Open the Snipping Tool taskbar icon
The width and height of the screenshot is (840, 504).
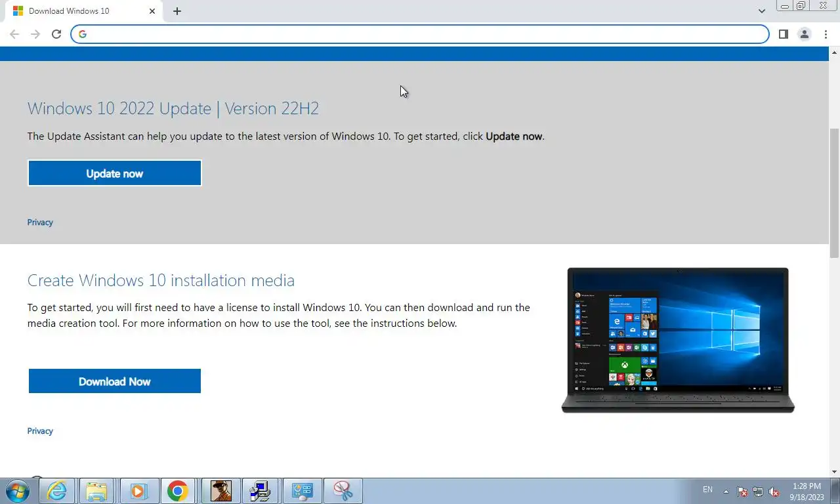(343, 491)
